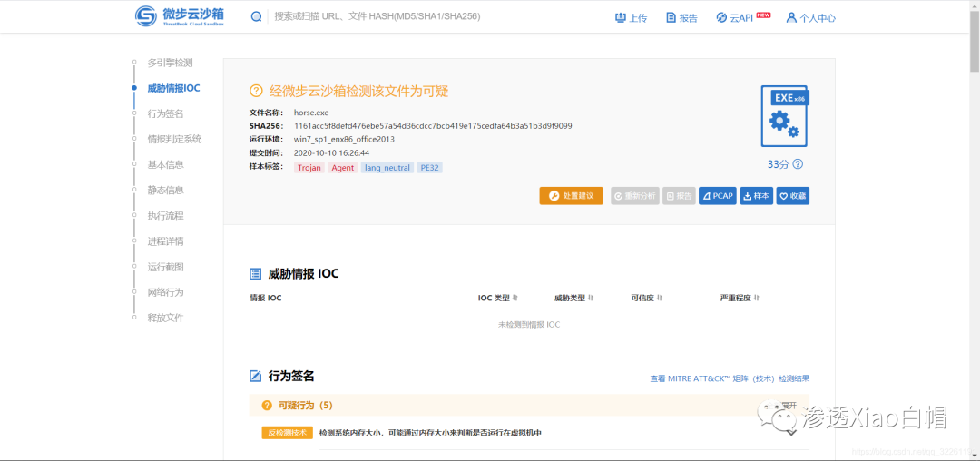
Task: Select 威胁情报IOC in sidebar
Action: point(173,88)
